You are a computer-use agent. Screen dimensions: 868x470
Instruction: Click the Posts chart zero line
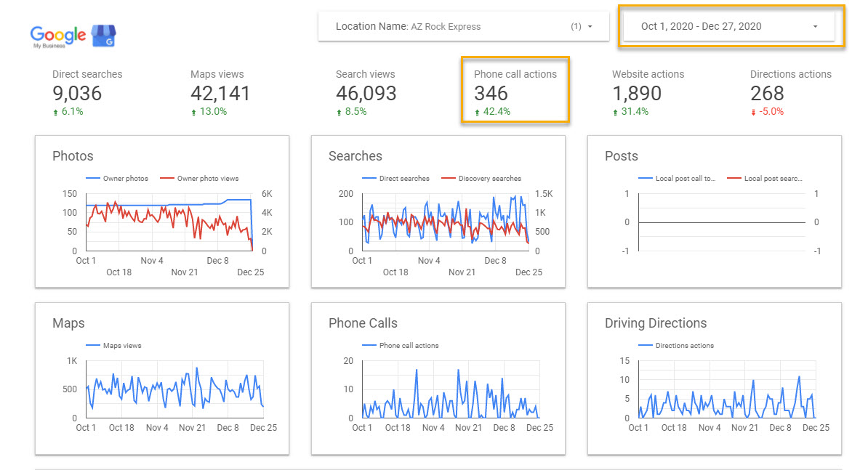pos(722,222)
